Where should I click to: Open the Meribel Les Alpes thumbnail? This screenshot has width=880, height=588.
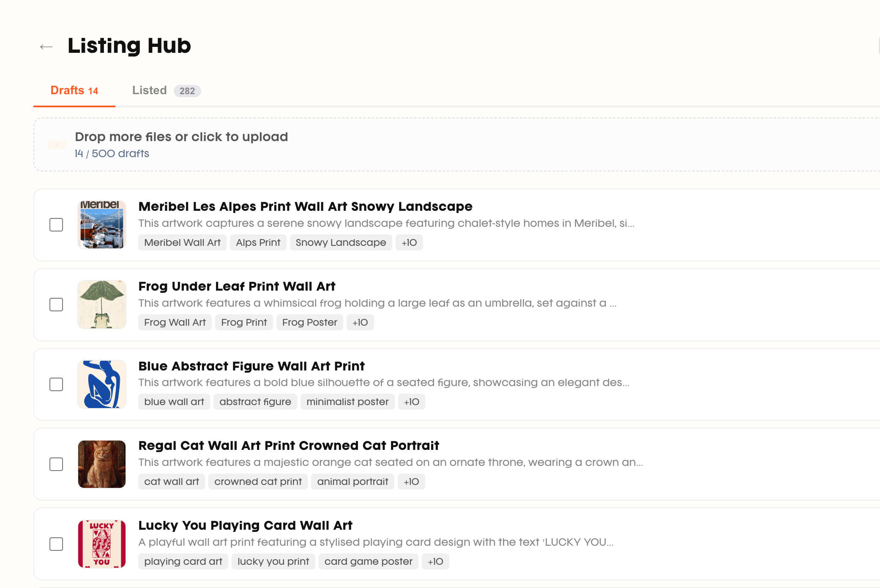tap(102, 225)
